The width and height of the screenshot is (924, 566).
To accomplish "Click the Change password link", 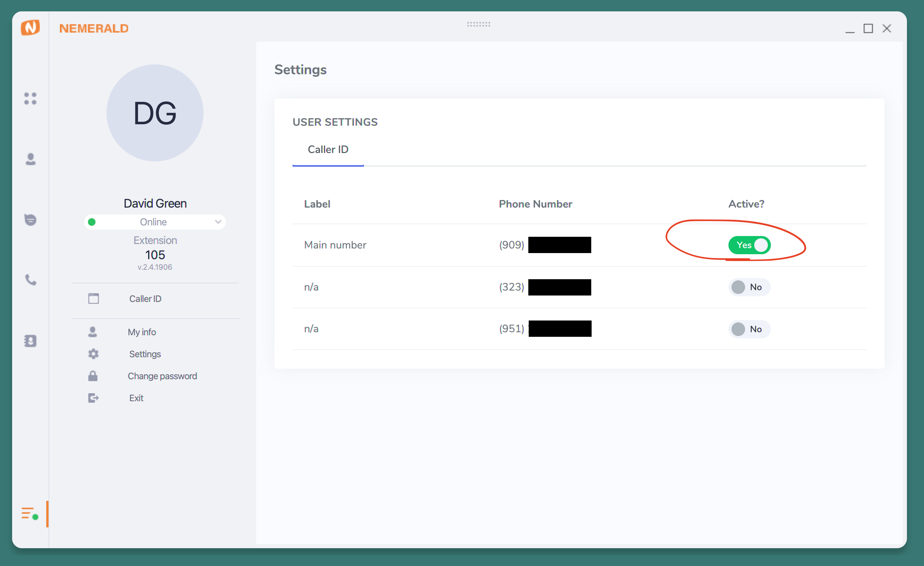I will tap(162, 376).
